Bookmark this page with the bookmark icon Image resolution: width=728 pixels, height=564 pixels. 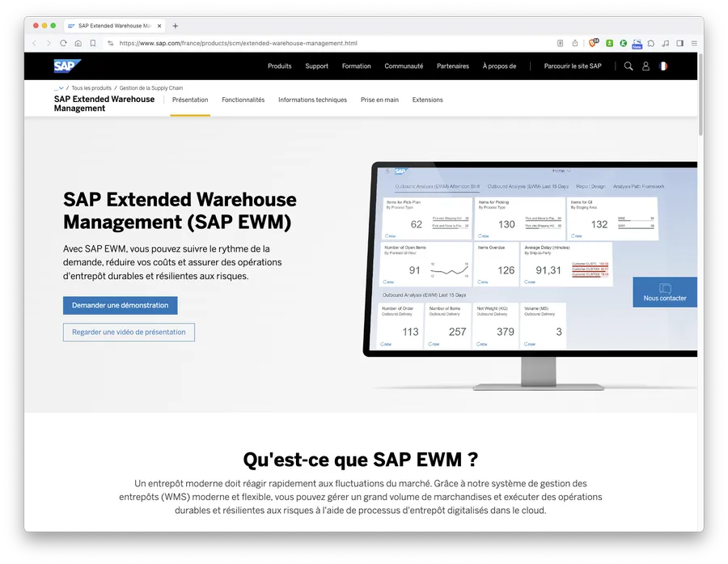pyautogui.click(x=93, y=43)
